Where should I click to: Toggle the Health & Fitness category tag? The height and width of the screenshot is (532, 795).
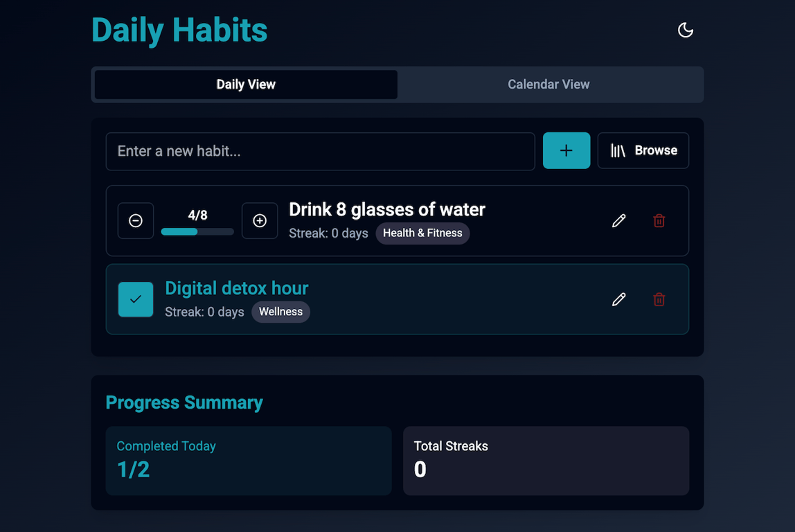tap(422, 233)
